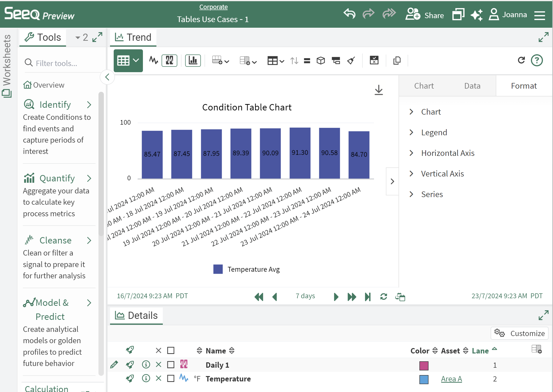Screen dimensions: 553x392
Task: Click the copy to clipboard icon
Action: tap(397, 61)
